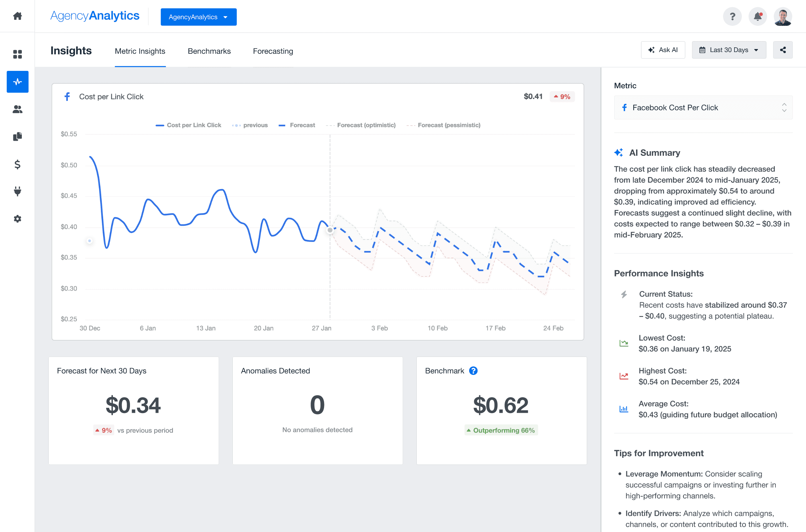Toggle Forecast (pessimistic) legend series

click(x=444, y=125)
